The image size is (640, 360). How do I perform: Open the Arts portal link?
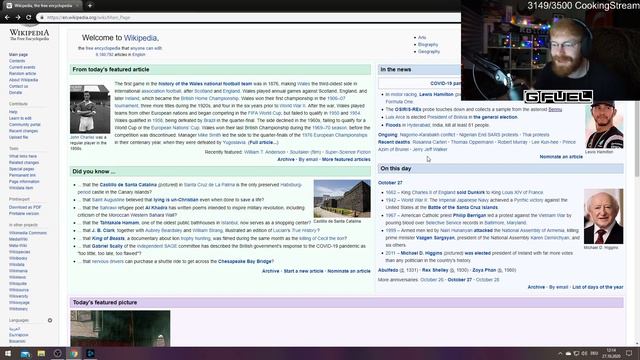coord(422,38)
